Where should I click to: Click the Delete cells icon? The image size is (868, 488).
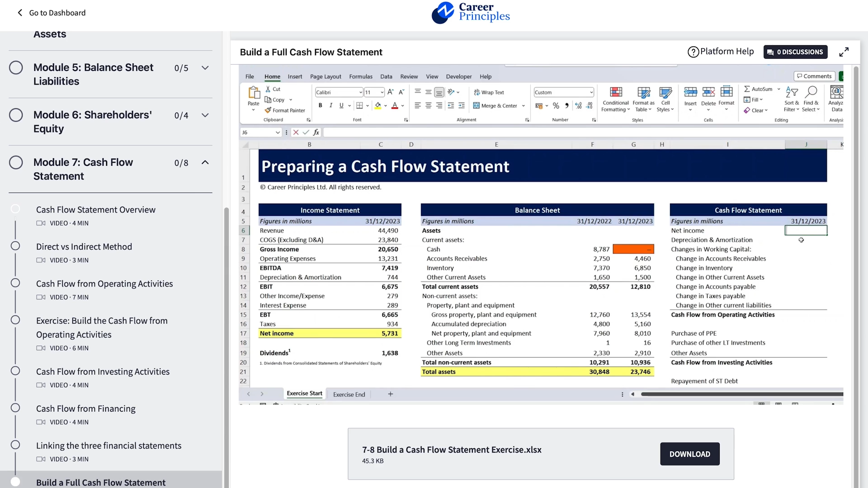coord(708,92)
